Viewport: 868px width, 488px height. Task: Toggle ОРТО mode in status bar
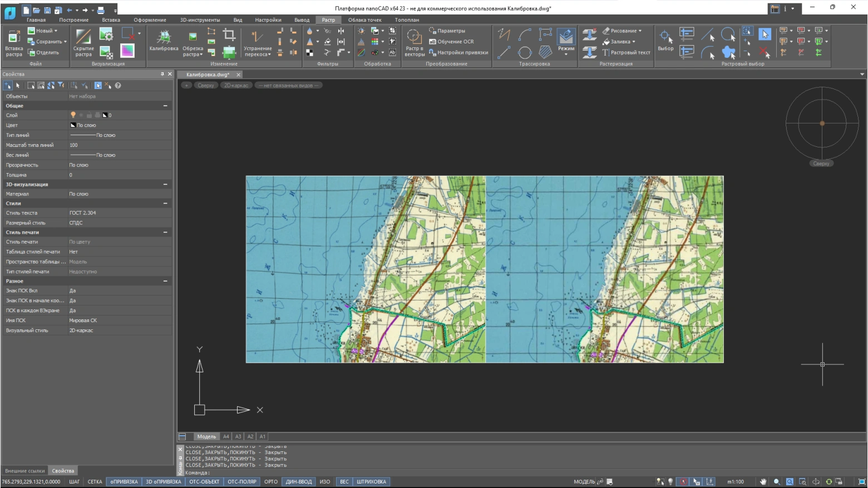[x=271, y=482]
